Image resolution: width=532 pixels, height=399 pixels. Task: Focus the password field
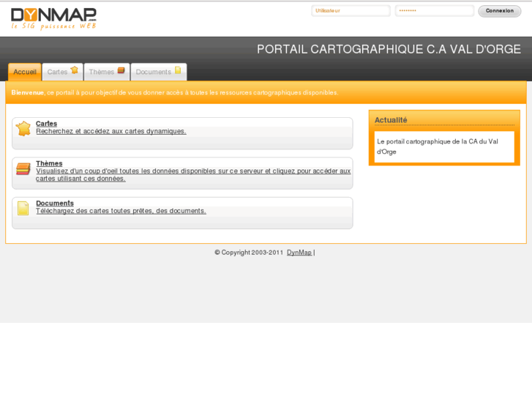coord(434,11)
